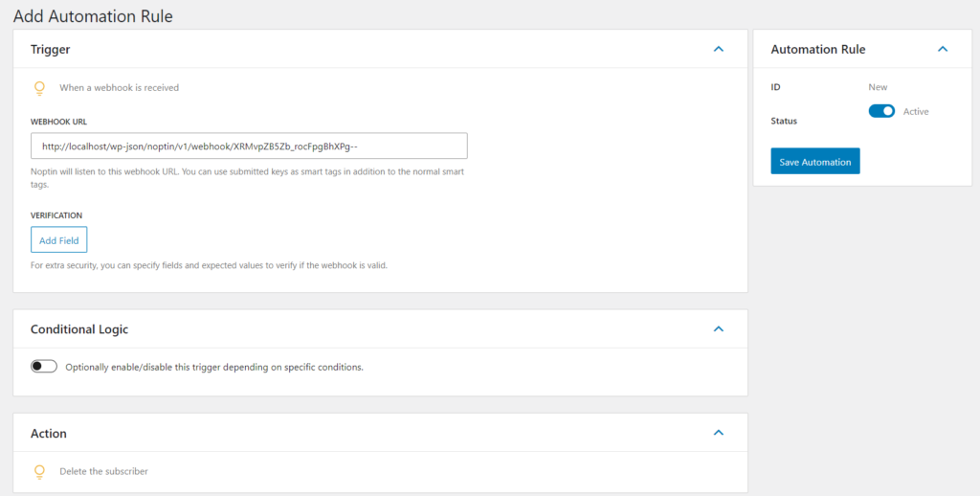The width and height of the screenshot is (980, 496).
Task: Select the 'When a webhook is received' text
Action: (120, 87)
